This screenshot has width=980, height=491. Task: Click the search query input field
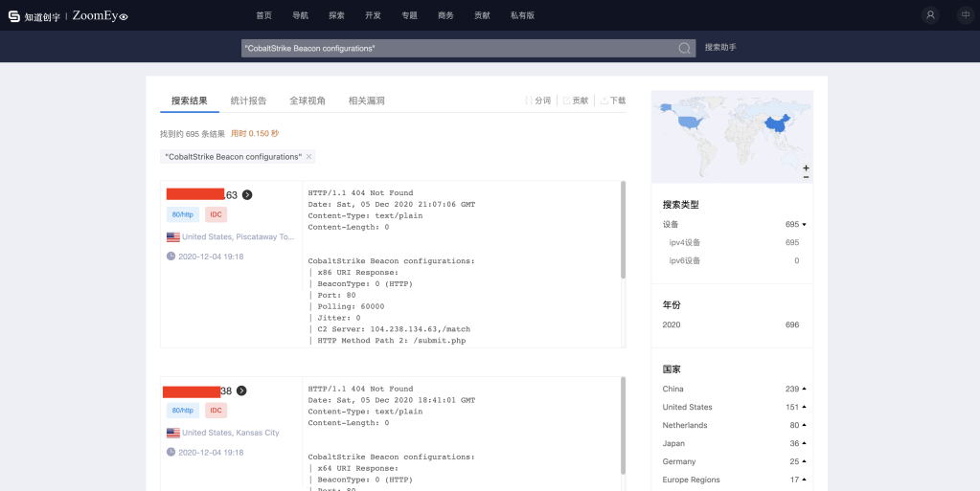459,48
